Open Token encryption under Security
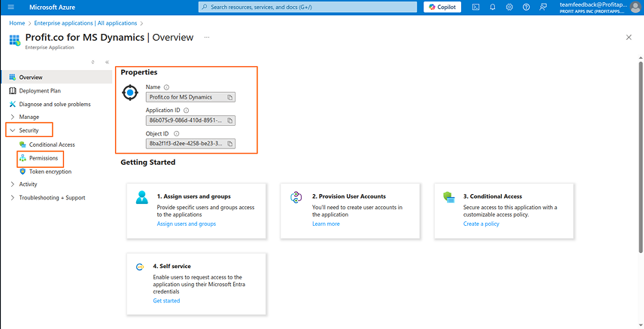Image resolution: width=644 pixels, height=329 pixels. coord(50,172)
